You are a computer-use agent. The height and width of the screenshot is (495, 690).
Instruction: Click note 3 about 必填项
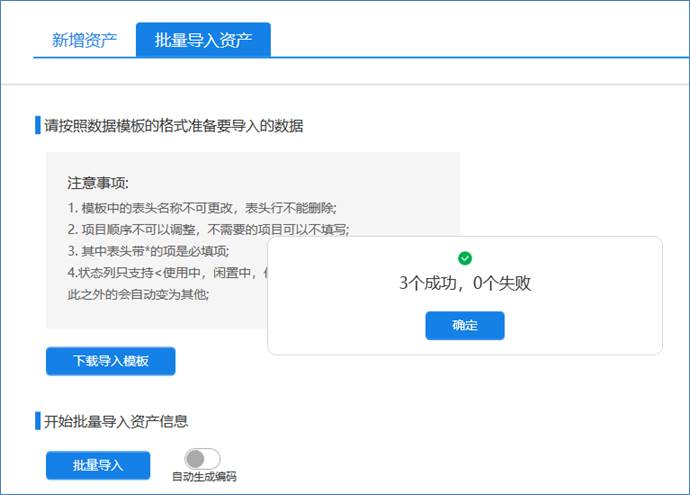point(148,250)
